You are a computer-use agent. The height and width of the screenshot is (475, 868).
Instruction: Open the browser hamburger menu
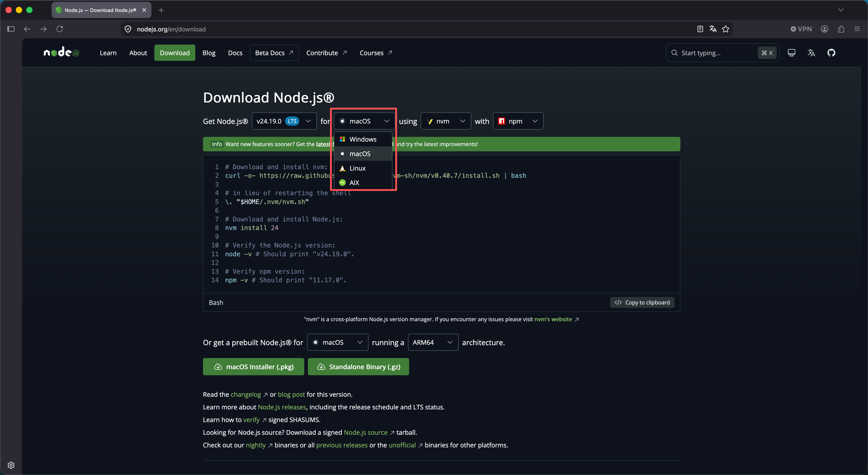click(857, 29)
